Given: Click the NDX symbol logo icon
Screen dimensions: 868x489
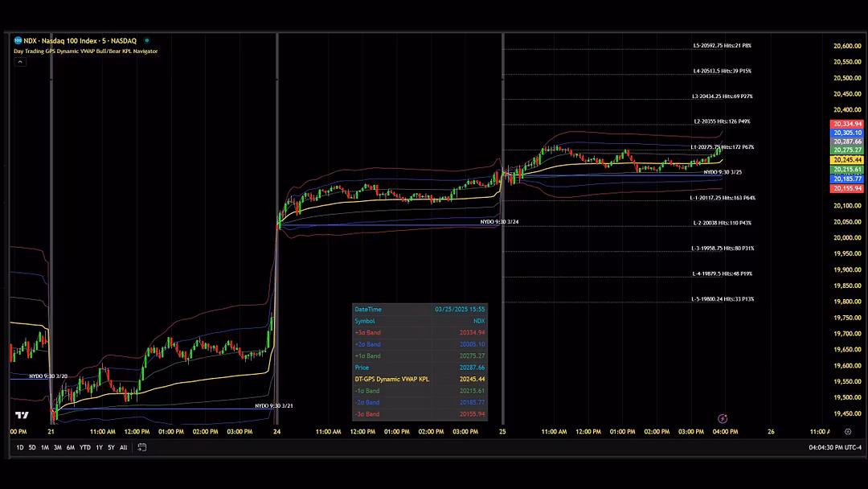Looking at the screenshot, I should click(18, 40).
